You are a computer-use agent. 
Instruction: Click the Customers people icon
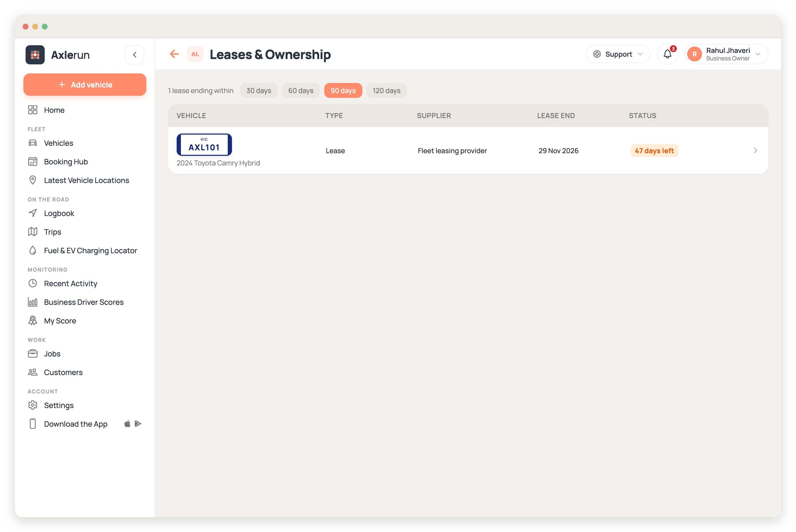[32, 372]
